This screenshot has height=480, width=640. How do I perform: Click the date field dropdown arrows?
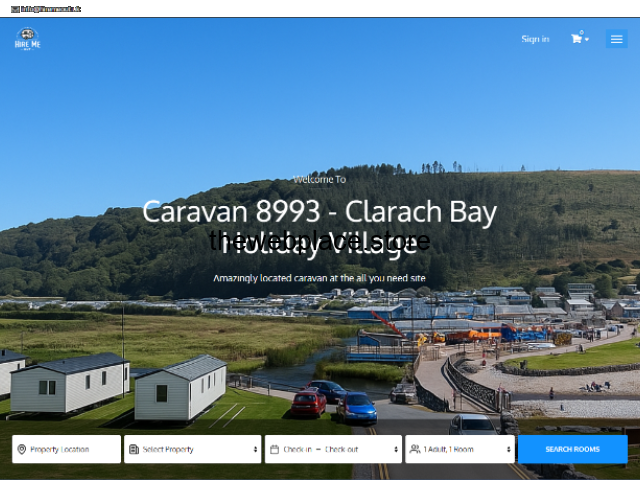[x=397, y=449]
